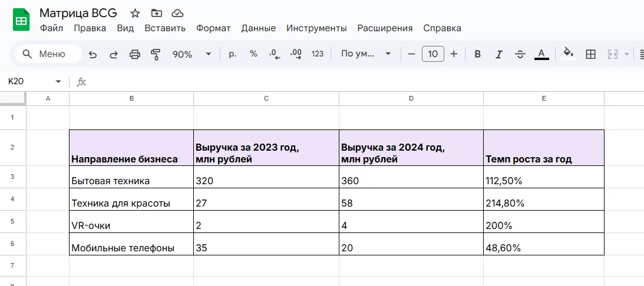Viewport: 644px width, 286px height.
Task: Select cell with value 48,60%
Action: pyautogui.click(x=544, y=244)
